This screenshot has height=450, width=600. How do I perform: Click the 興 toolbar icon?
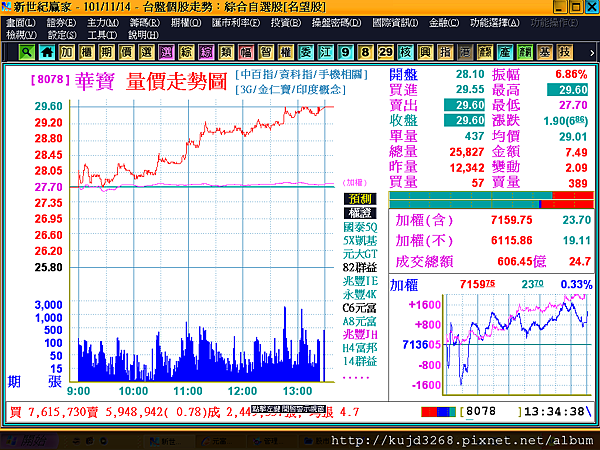click(425, 52)
